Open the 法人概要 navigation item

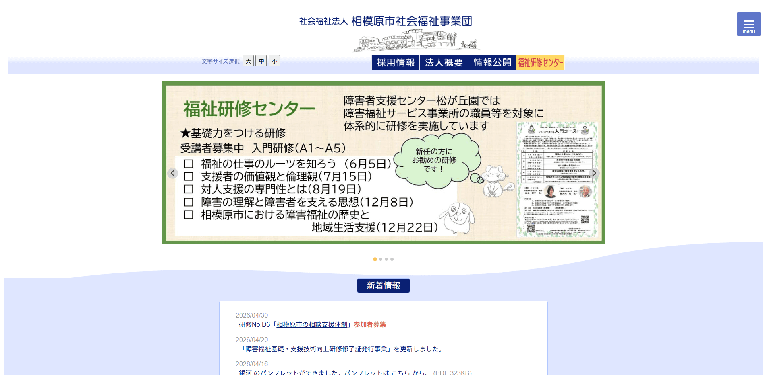[x=443, y=63]
